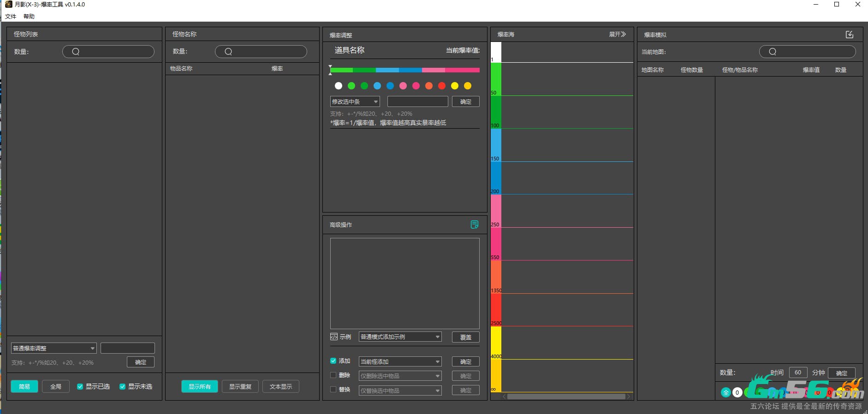868x414 pixels.
Task: Open the 普通模式添加示例 dropdown
Action: pos(400,337)
